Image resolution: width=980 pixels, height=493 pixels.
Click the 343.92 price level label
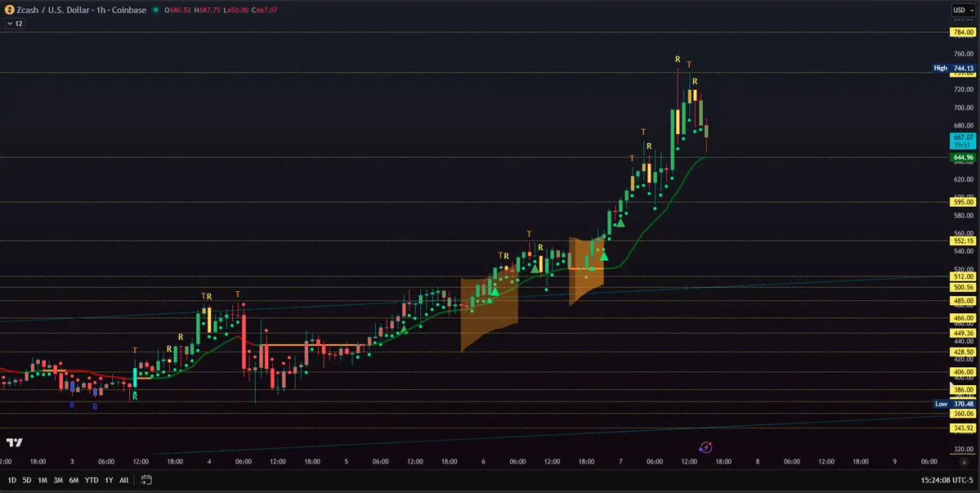coord(963,428)
